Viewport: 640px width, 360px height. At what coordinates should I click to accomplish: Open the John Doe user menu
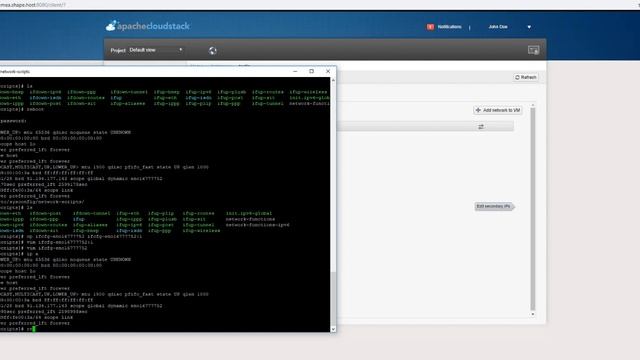pos(498,27)
